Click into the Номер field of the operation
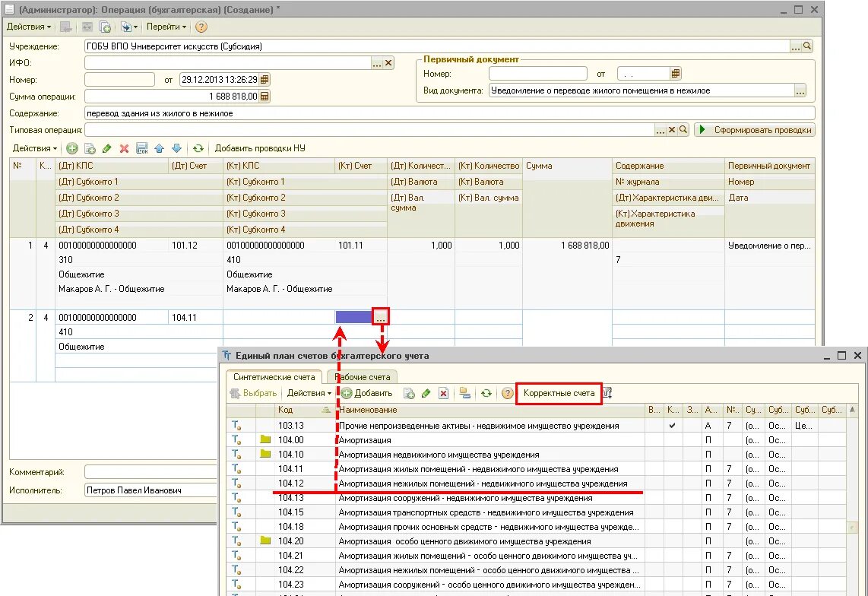 119,80
